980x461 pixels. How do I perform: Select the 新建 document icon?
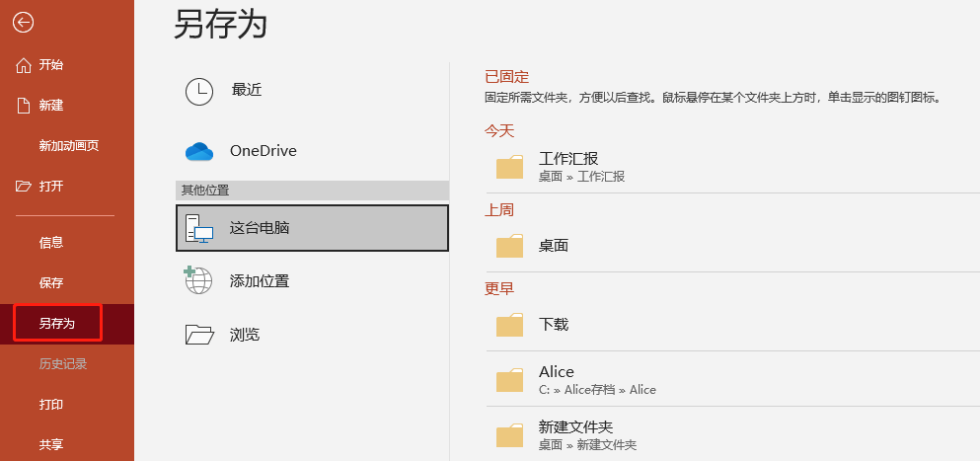coord(23,106)
